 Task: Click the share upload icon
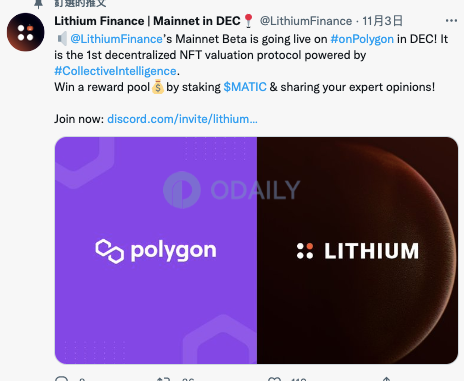coord(386,379)
